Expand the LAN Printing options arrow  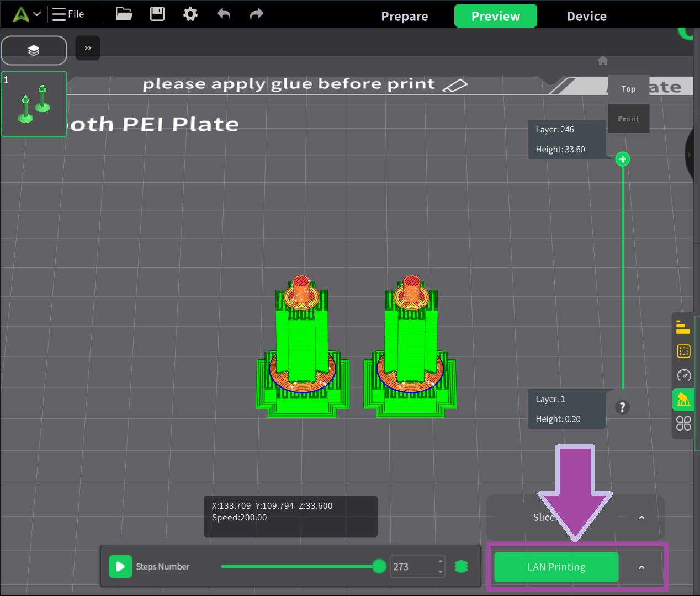(641, 567)
